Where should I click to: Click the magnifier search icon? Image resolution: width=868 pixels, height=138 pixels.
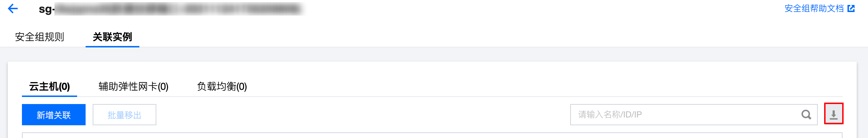pyautogui.click(x=806, y=115)
